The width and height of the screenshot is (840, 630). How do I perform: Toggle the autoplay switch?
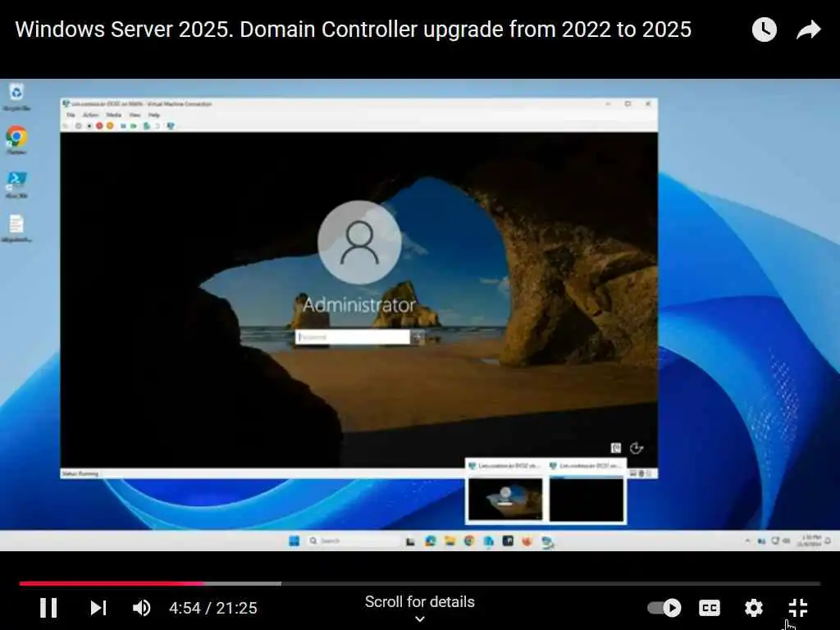(x=664, y=608)
